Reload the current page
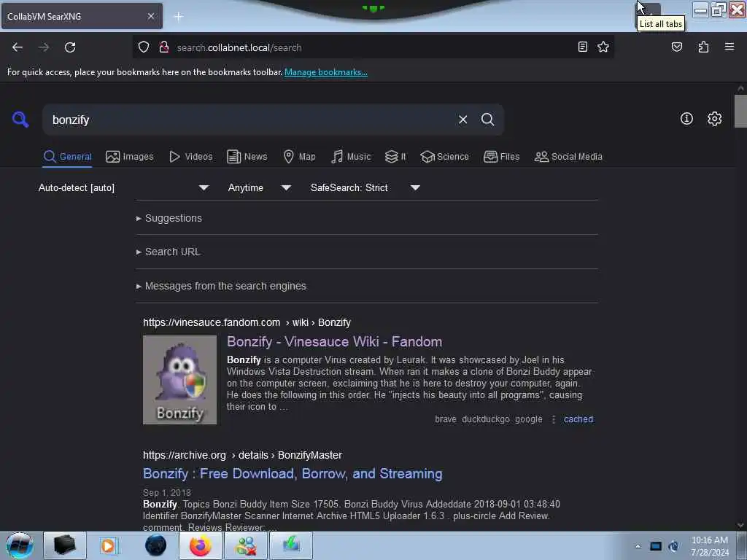This screenshot has width=747, height=560. [70, 47]
